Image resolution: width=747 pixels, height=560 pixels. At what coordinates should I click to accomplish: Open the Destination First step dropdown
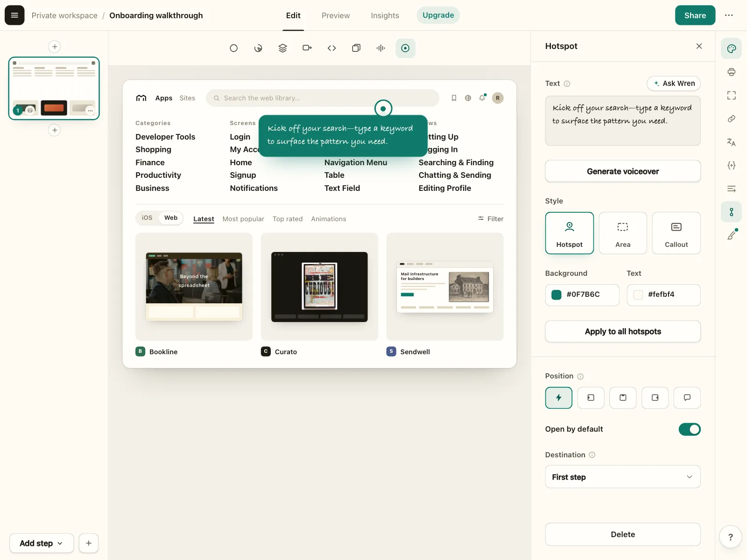coord(623,477)
